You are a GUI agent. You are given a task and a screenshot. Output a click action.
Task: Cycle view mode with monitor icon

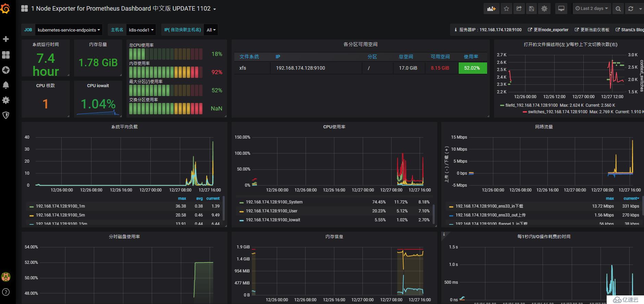click(561, 9)
